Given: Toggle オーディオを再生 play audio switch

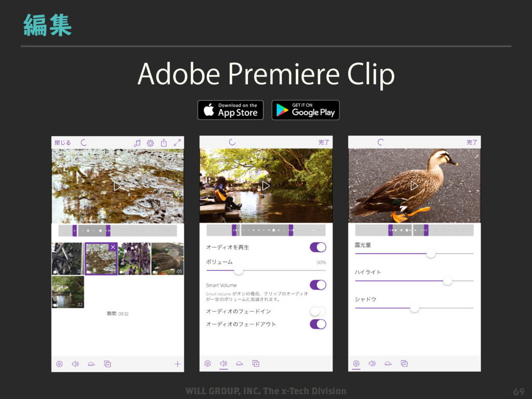Looking at the screenshot, I should click(318, 247).
